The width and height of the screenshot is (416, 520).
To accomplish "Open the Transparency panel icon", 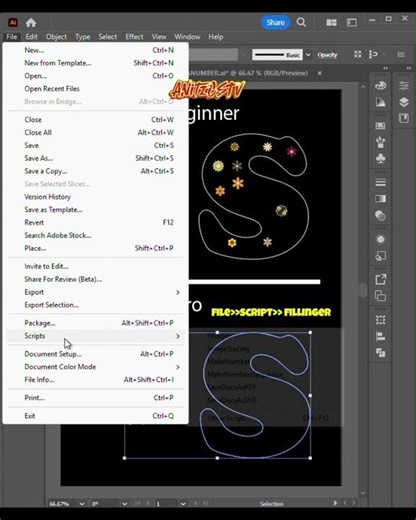I will [x=380, y=216].
